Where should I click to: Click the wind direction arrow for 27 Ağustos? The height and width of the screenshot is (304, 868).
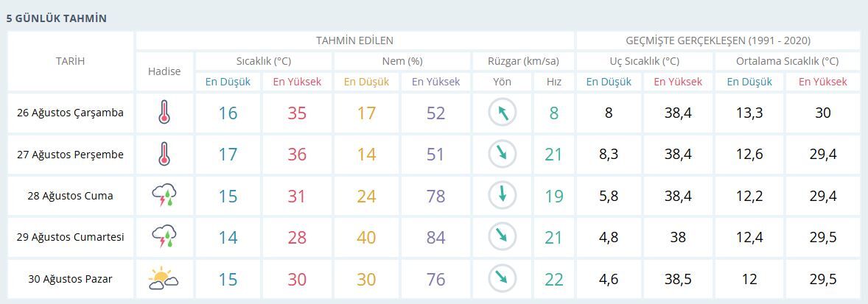502,155
